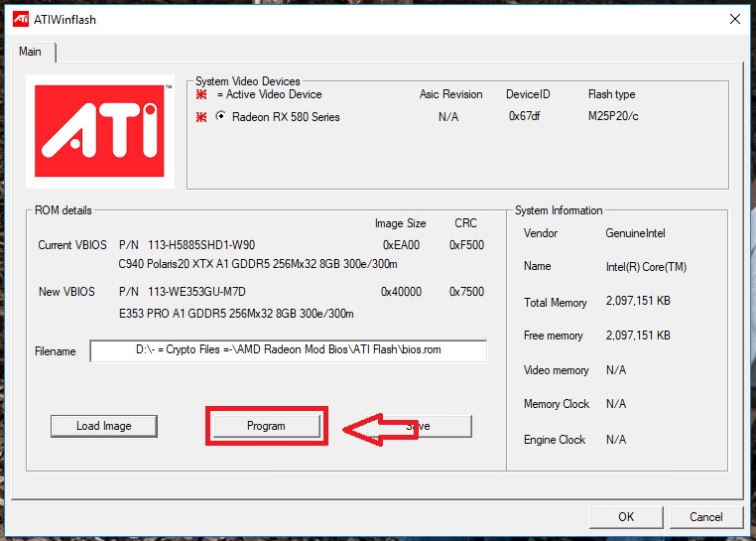Click the new VBIOS part number 113-WE353GU-M7D
Image resolution: width=756 pixels, height=541 pixels.
(196, 292)
